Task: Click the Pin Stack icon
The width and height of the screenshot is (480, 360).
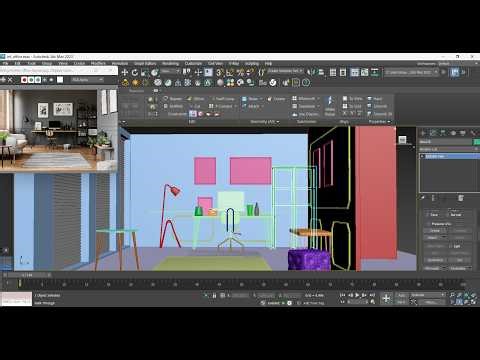Action: coord(423,198)
